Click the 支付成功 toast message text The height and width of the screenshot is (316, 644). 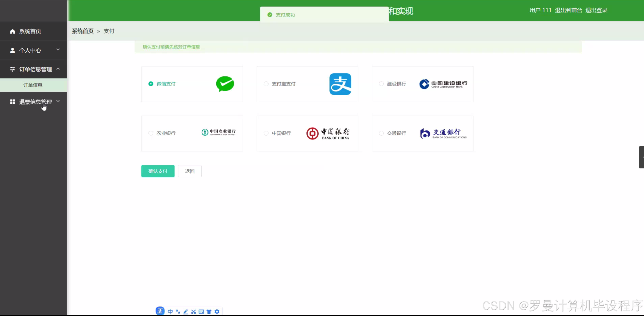coord(285,15)
